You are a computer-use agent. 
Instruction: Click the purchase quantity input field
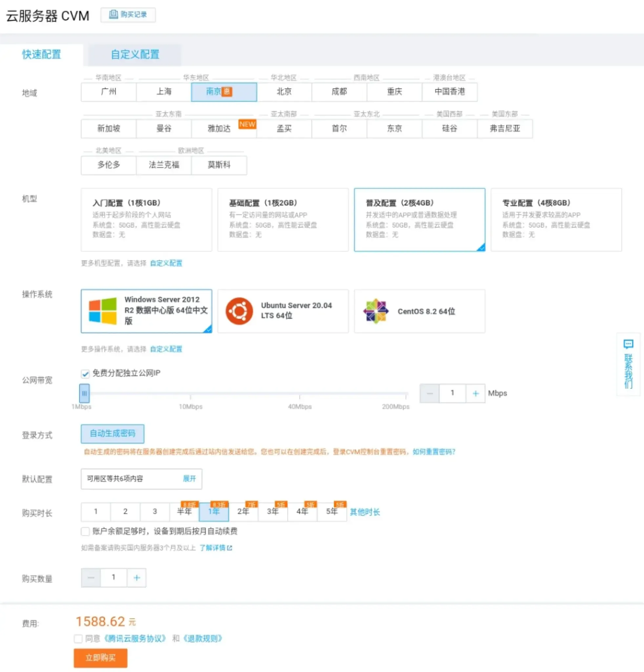113,578
